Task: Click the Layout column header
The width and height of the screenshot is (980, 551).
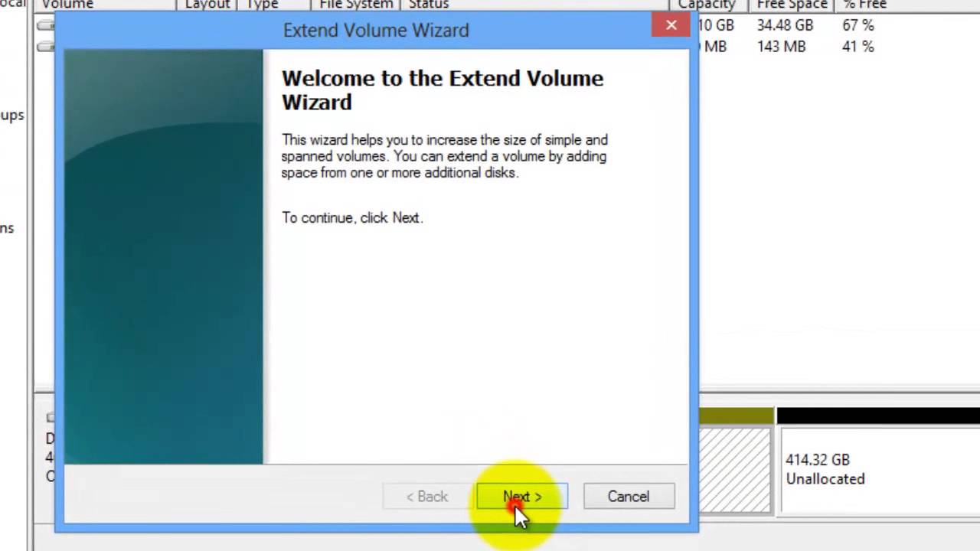Action: 207,5
